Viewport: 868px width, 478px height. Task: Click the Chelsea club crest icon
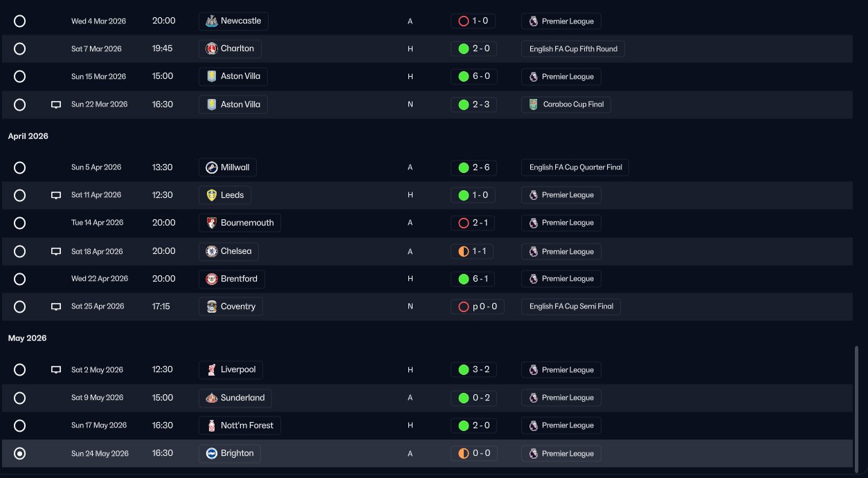tap(211, 251)
